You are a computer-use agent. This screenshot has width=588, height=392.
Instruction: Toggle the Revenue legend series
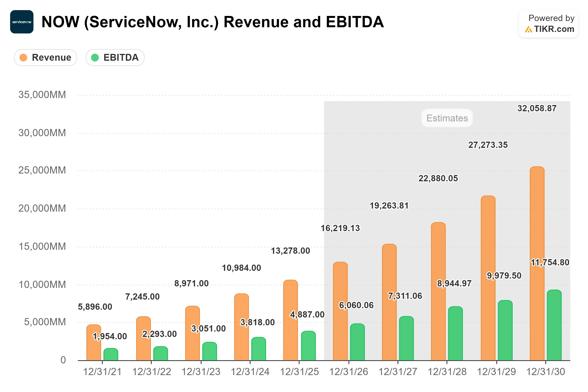pyautogui.click(x=46, y=58)
